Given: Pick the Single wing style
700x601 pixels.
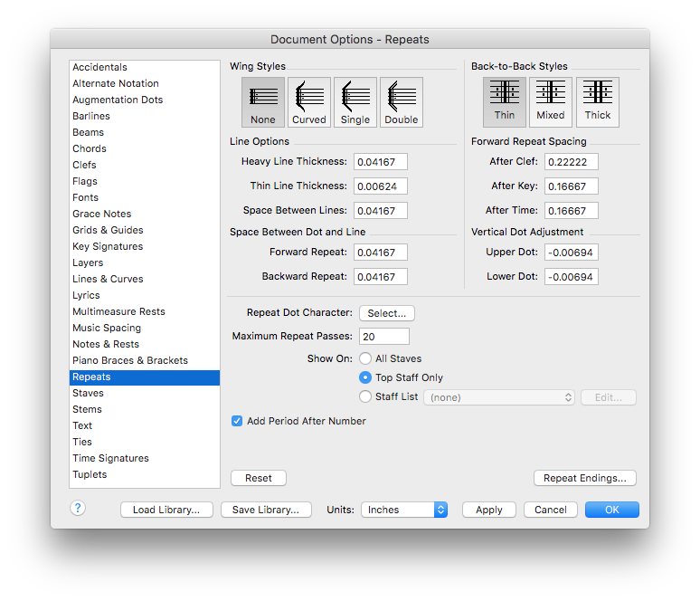Looking at the screenshot, I should click(x=355, y=102).
